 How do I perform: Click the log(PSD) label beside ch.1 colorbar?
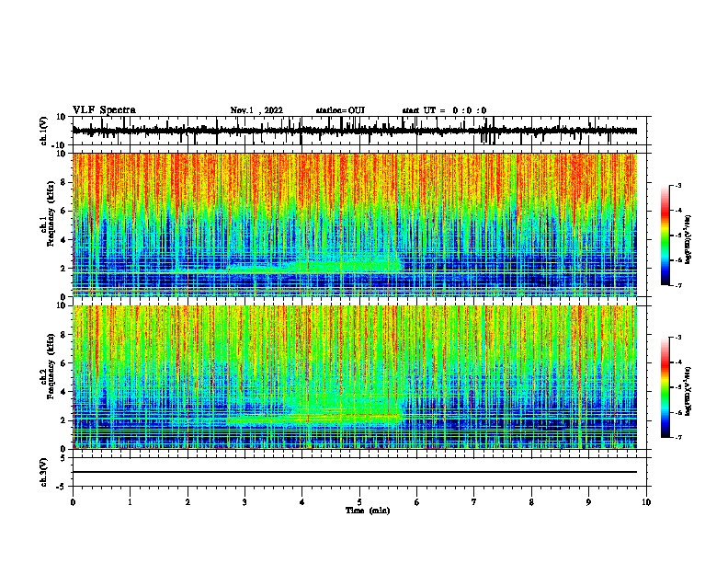coord(688,240)
